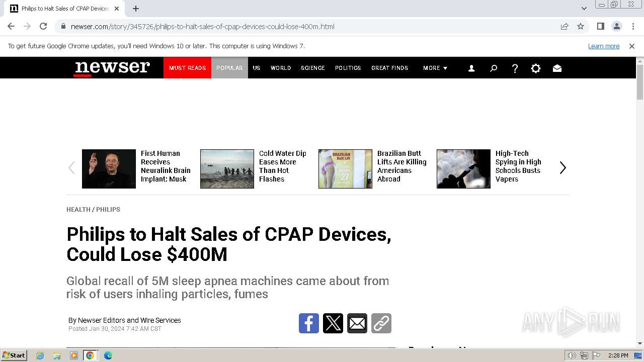The width and height of the screenshot is (644, 362).
Task: Go to the US news section
Action: [257, 68]
